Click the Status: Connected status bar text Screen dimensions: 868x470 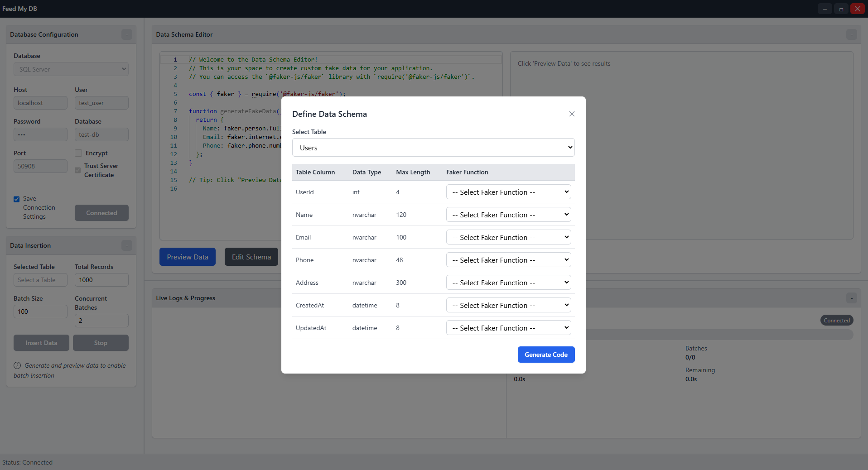coord(28,462)
